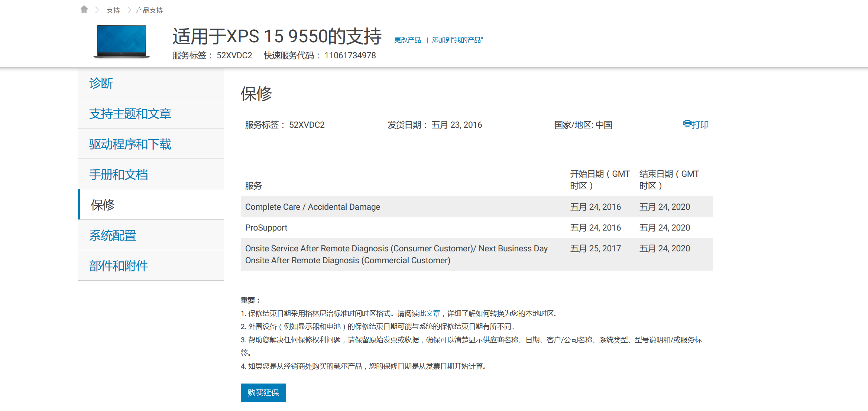Viewport: 868px width, 411px height.
Task: Open the 支持 breadcrumb link
Action: [113, 10]
